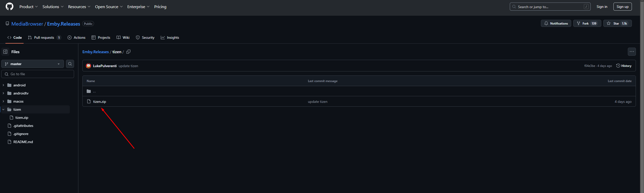Click the androidtv folder icon in sidebar

coord(9,93)
